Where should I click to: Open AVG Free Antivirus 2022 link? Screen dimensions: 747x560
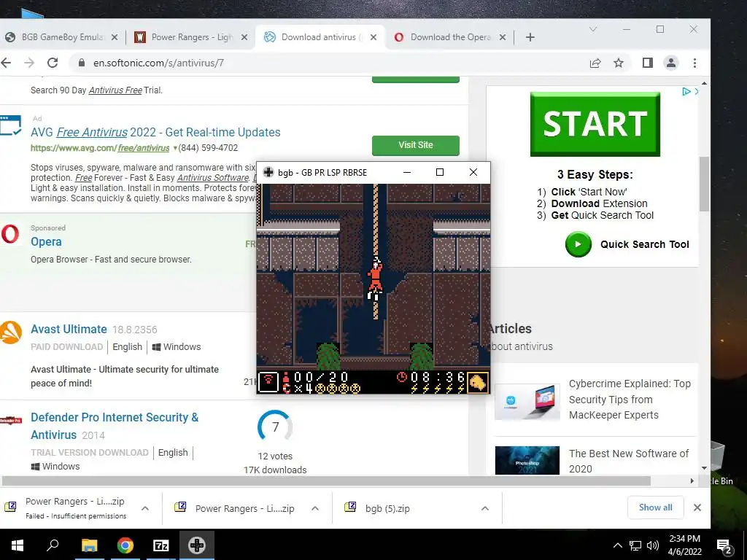click(155, 132)
